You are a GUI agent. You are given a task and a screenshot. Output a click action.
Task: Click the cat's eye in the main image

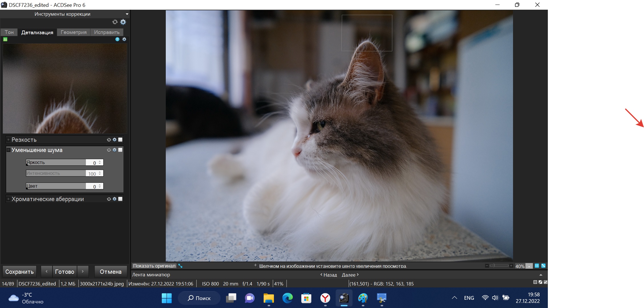[x=322, y=125]
